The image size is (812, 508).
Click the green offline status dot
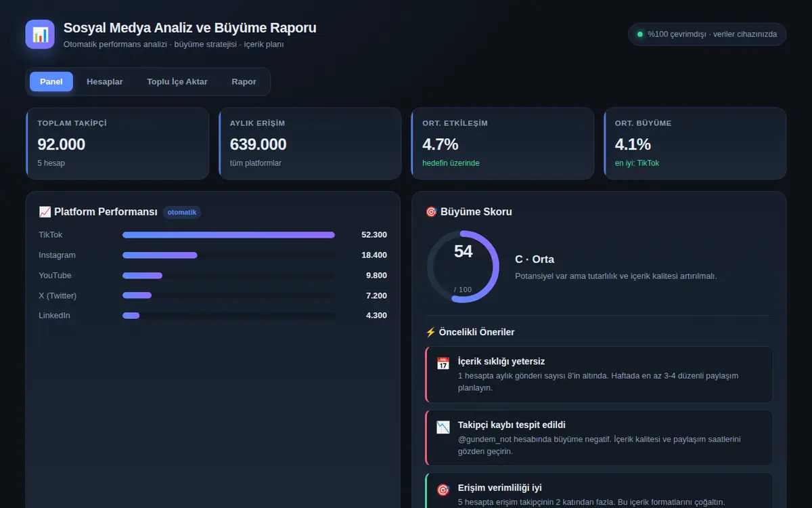(x=640, y=34)
